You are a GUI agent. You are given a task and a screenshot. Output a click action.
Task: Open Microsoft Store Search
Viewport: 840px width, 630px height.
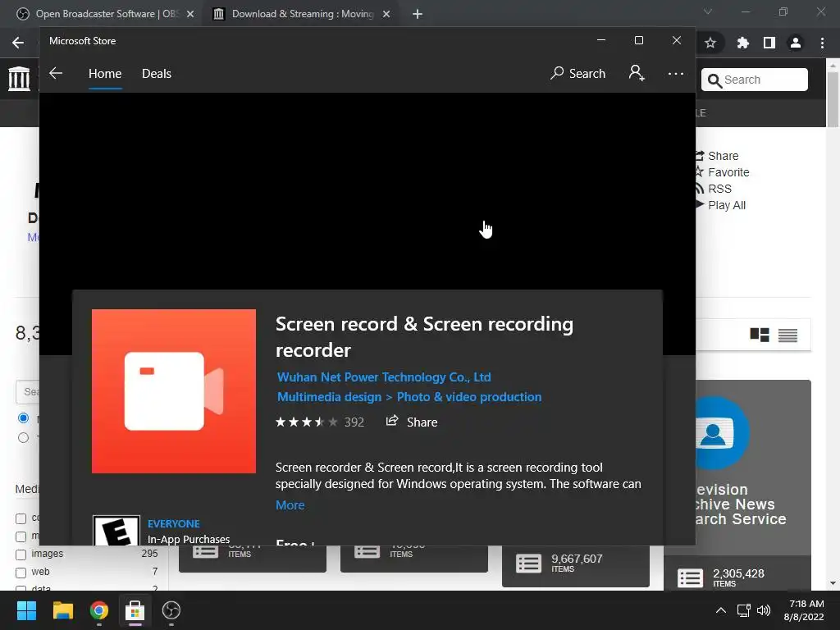(x=577, y=73)
